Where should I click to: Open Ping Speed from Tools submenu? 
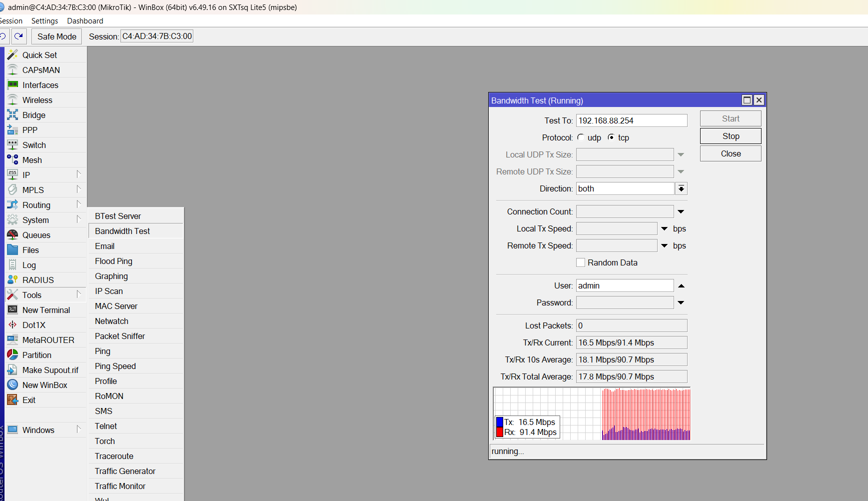[x=136, y=366]
